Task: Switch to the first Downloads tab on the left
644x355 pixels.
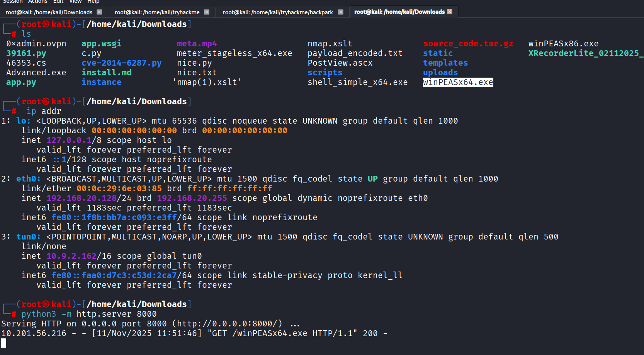Action: pyautogui.click(x=49, y=12)
